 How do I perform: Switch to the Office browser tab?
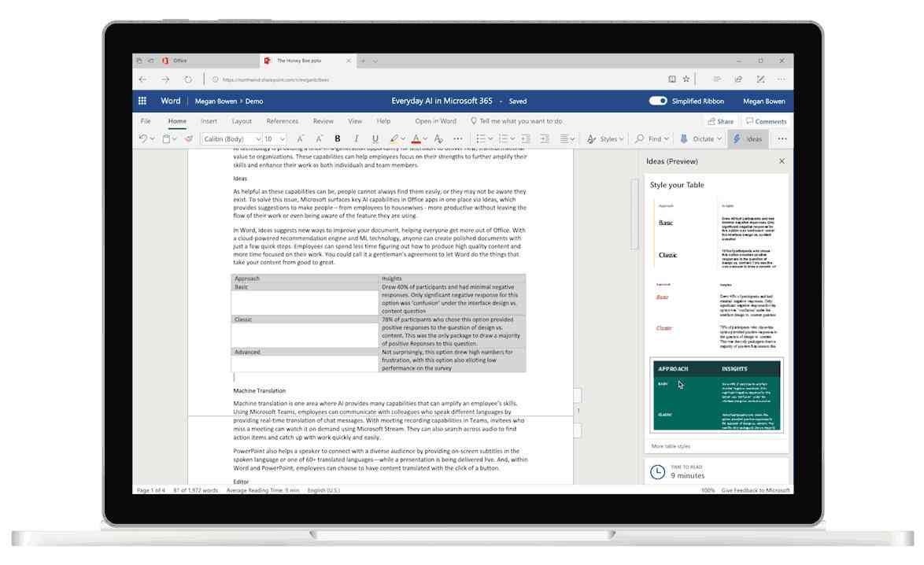tap(197, 61)
